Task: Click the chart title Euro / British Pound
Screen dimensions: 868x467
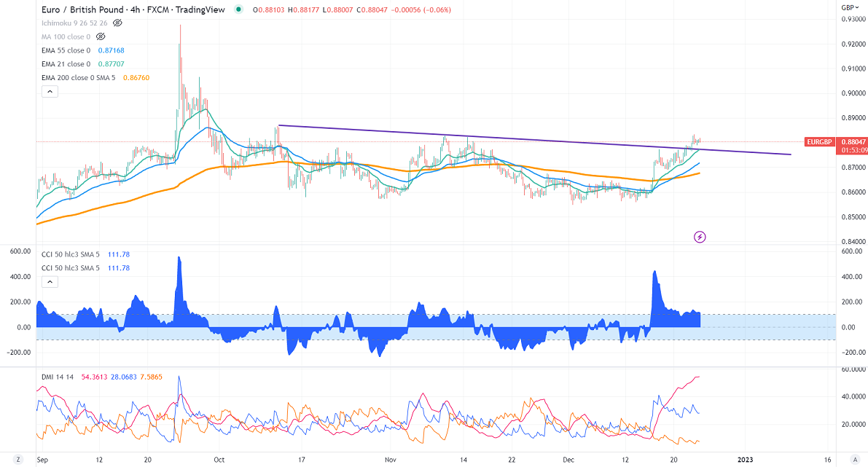Action: click(82, 9)
